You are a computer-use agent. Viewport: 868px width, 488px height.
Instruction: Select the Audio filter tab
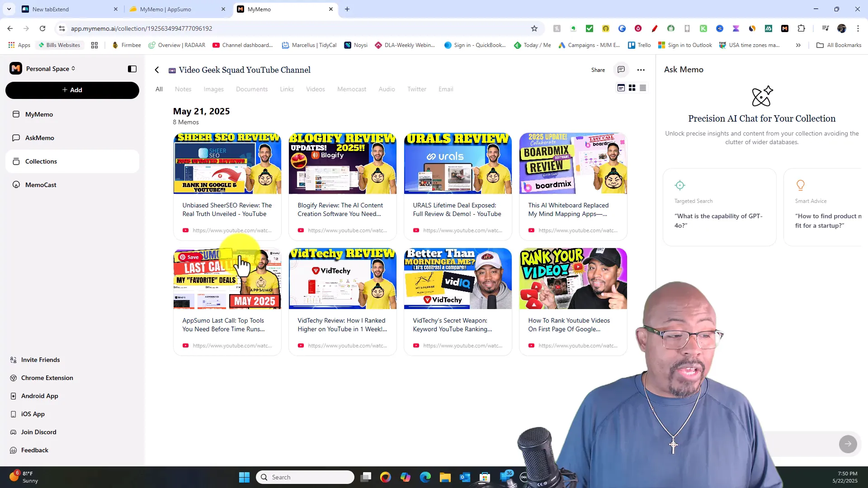387,89
